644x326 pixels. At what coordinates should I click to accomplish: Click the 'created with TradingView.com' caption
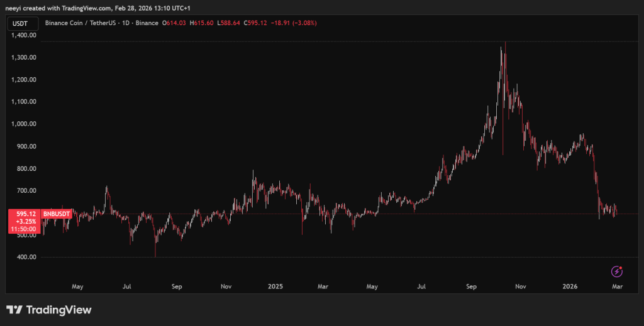[63, 7]
